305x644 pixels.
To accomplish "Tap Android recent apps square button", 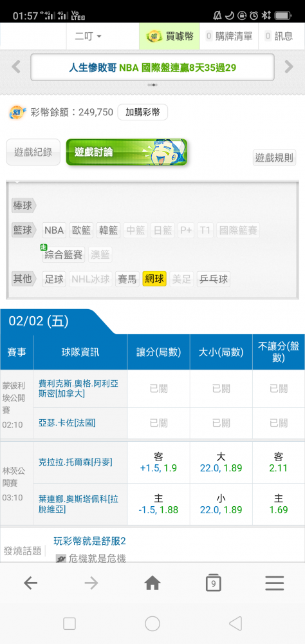I will (69, 624).
